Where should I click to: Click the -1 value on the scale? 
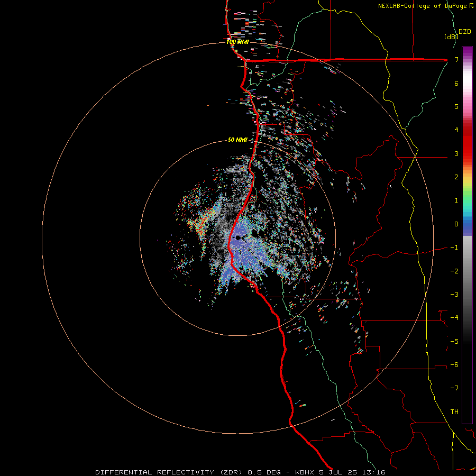click(454, 248)
